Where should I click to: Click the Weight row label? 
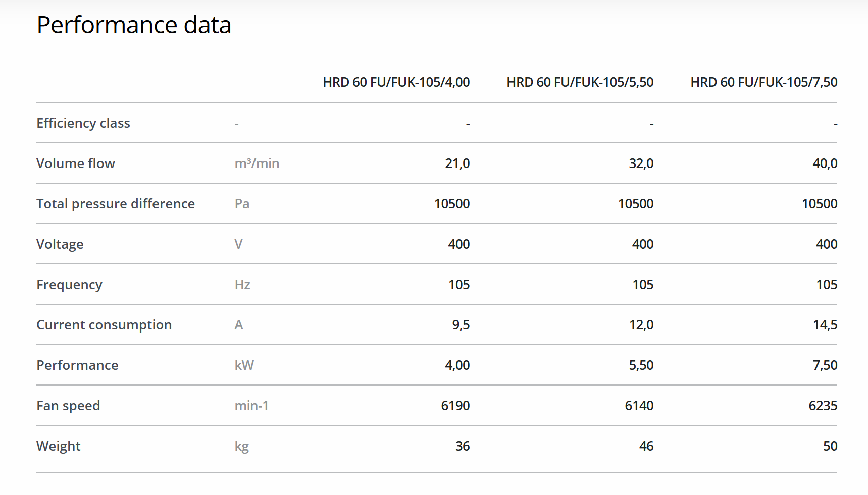59,446
